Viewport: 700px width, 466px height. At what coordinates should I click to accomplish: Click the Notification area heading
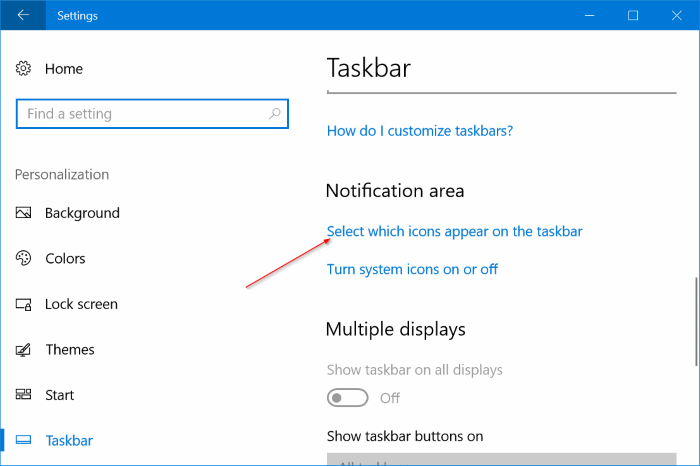[x=395, y=191]
